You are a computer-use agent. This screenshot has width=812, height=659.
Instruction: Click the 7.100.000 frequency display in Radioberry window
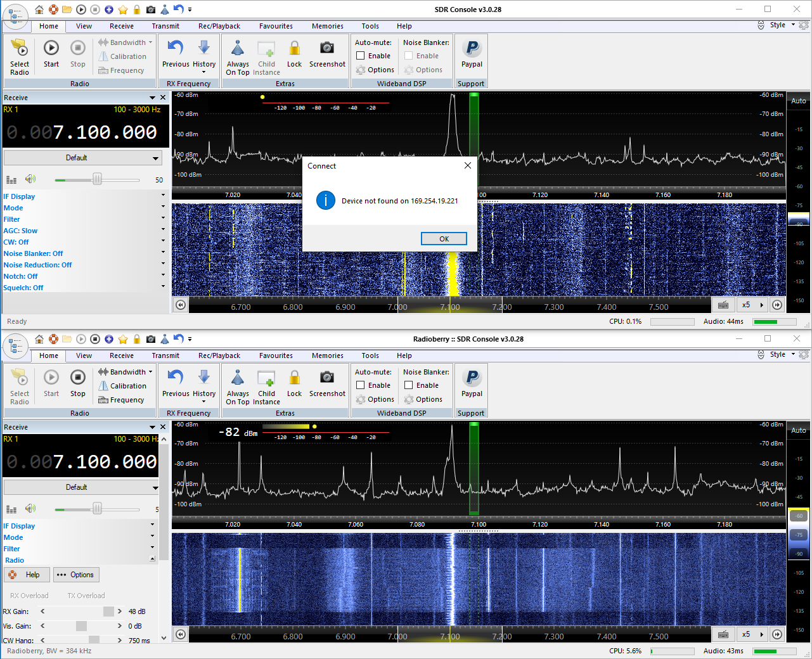coord(105,462)
